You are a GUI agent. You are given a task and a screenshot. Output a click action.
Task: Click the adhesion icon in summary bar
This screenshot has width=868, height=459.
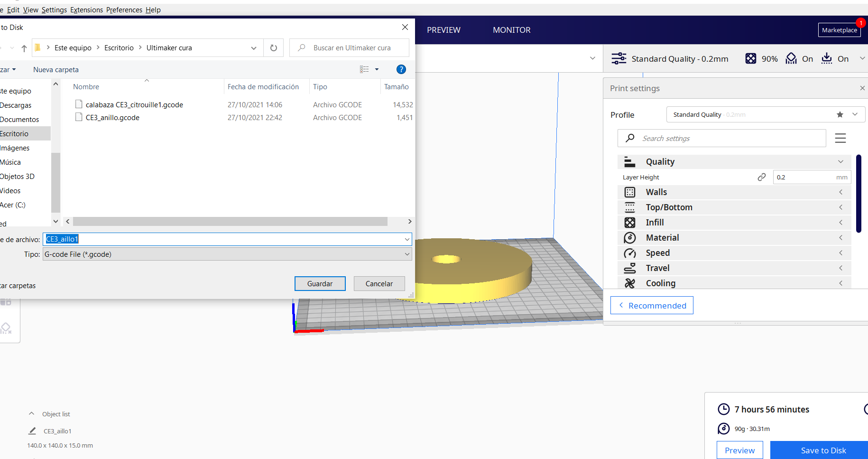click(x=827, y=58)
